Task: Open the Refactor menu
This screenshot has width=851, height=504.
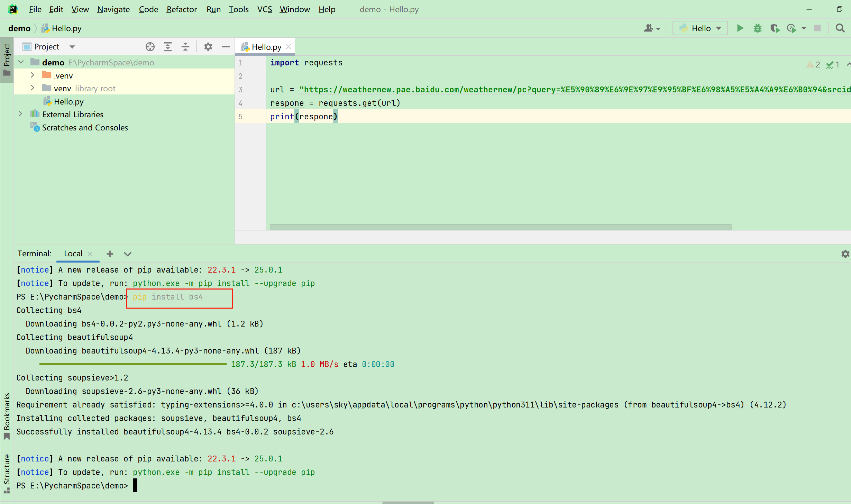Action: pos(181,9)
